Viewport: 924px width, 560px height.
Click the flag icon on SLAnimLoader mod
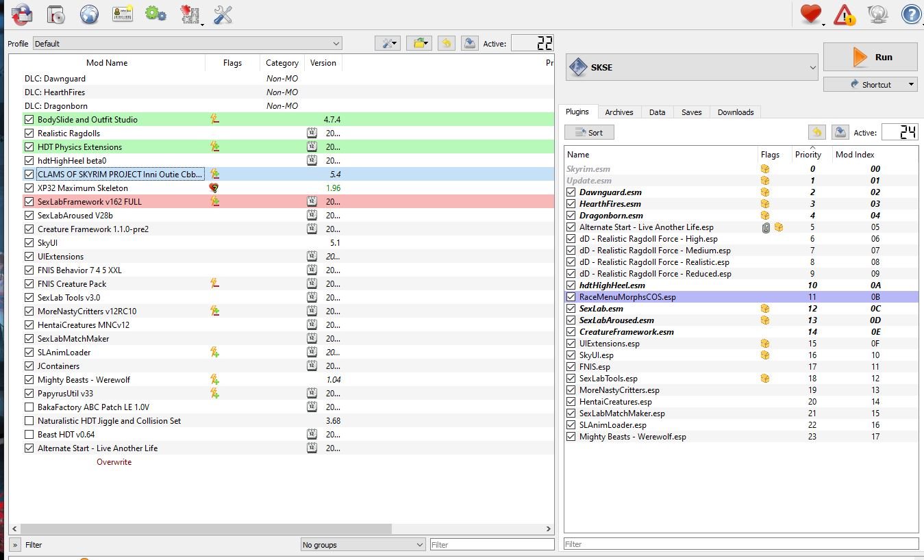point(214,352)
